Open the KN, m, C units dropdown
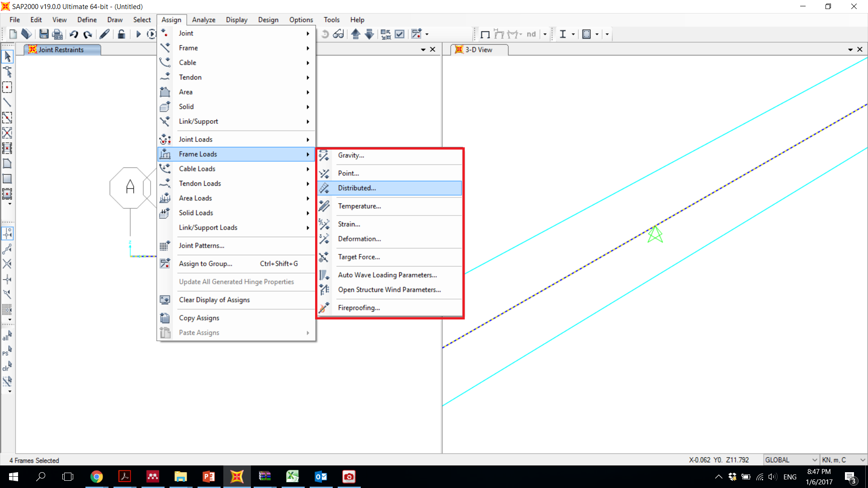 (844, 460)
